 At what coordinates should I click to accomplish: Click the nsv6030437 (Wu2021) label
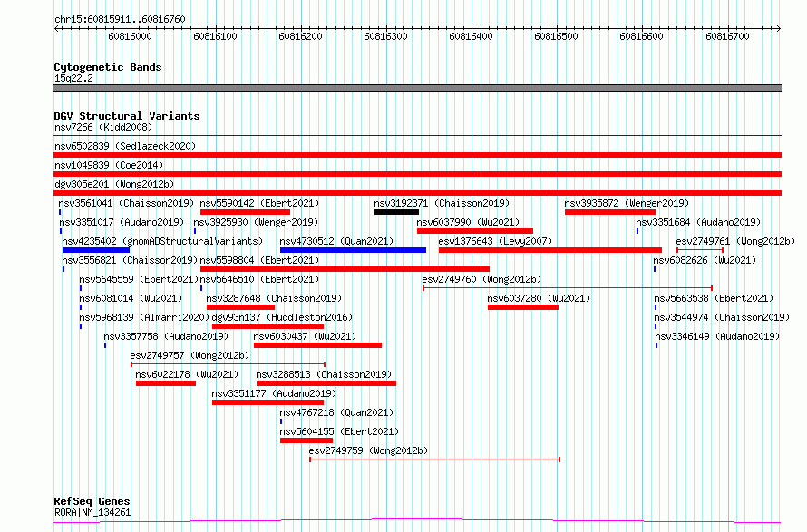305,336
